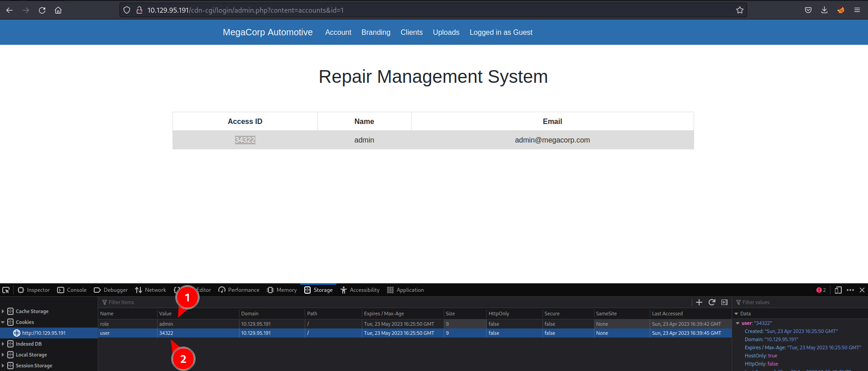
Task: Open the Downloads panel
Action: click(825, 10)
